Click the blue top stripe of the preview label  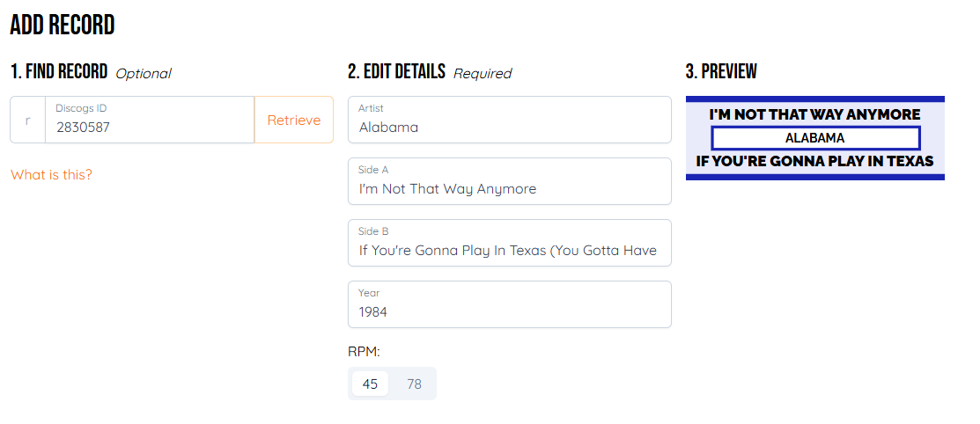tap(814, 99)
